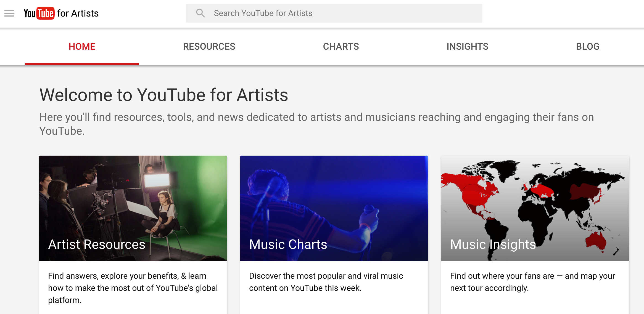Screen dimensions: 644x314
Task: Click the 'Find out where your fans are' description
Action: pyautogui.click(x=532, y=282)
